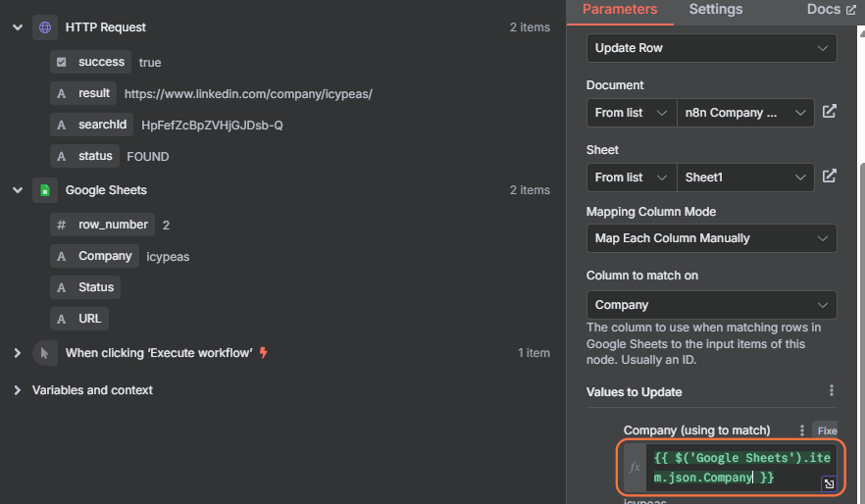Open Mapping Column Mode dropdown
The height and width of the screenshot is (504, 865).
pyautogui.click(x=712, y=238)
